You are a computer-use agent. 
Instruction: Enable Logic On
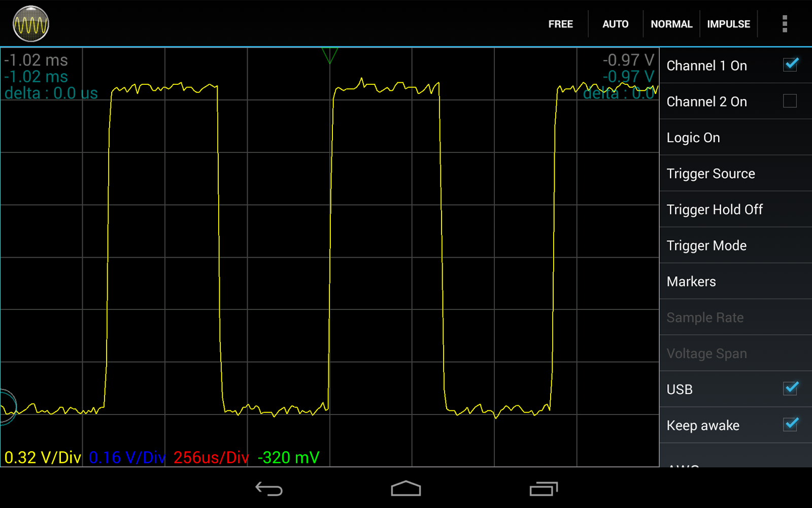(693, 137)
